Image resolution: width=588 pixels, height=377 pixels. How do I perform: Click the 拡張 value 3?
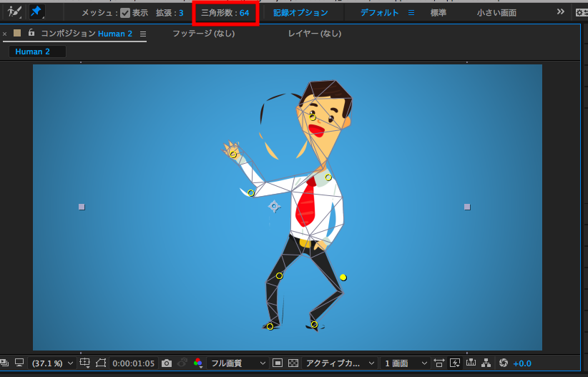pos(181,13)
